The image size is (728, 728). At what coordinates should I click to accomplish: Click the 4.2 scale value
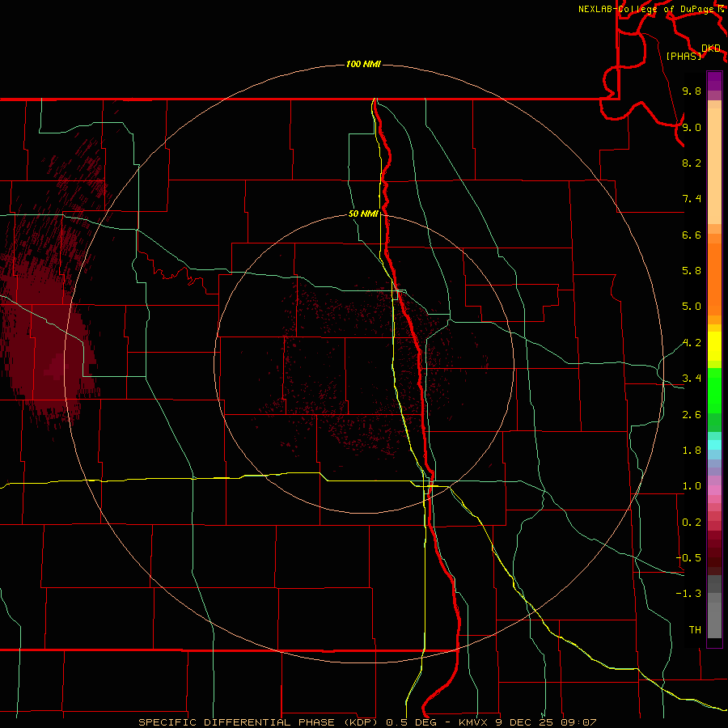coord(692,343)
